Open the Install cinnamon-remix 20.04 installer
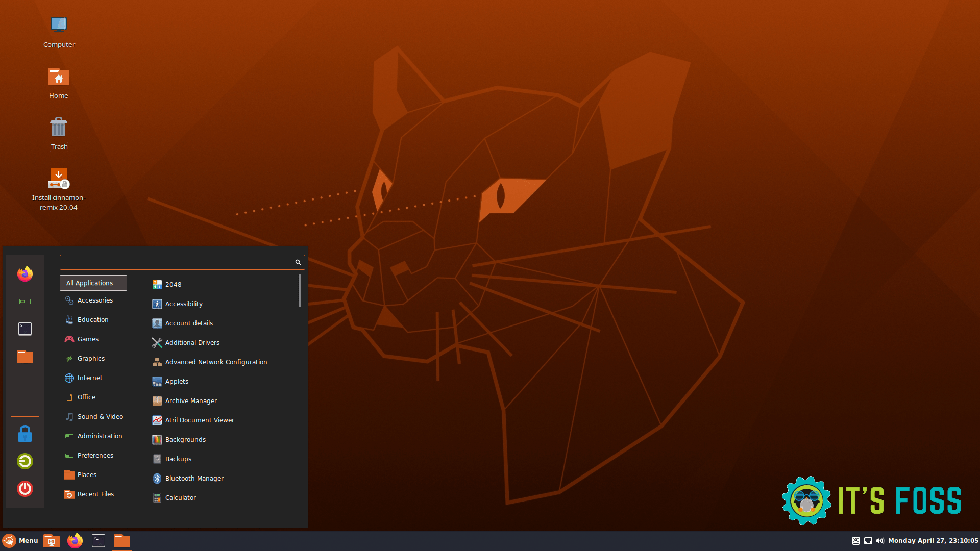Screen dimensions: 980x551 59,179
